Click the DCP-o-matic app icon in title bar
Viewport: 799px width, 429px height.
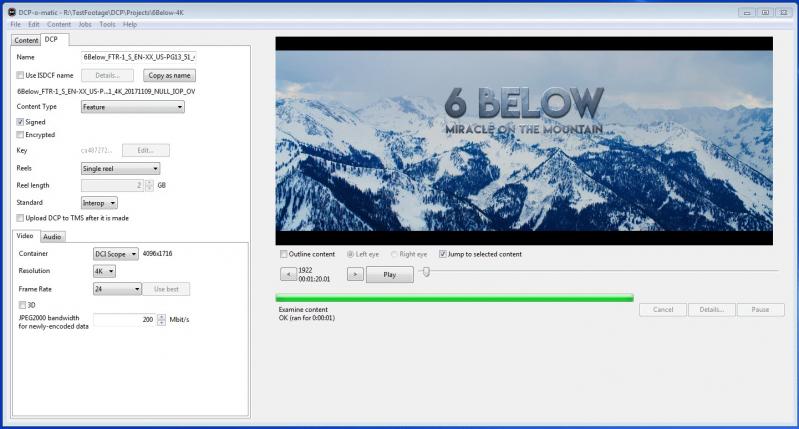[12, 12]
